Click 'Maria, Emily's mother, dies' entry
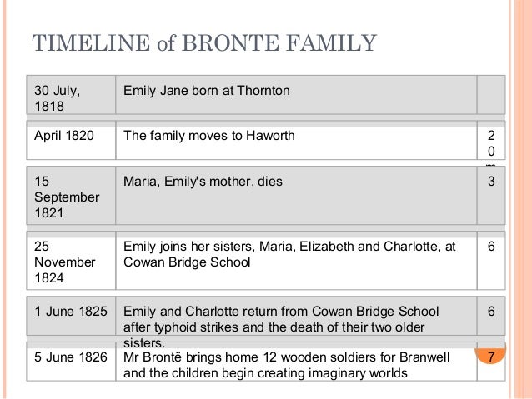 (203, 181)
